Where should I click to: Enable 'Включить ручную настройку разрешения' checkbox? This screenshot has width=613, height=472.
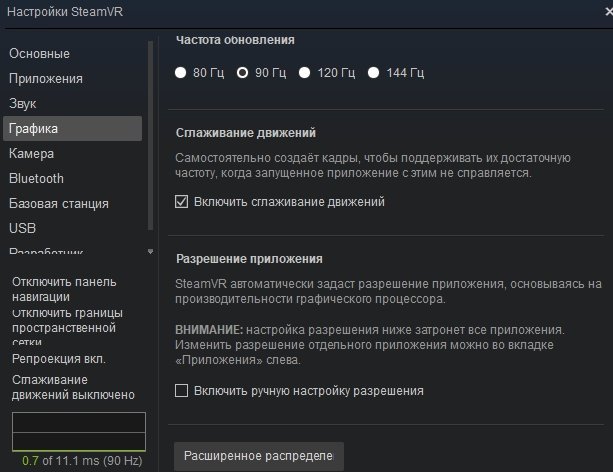[182, 391]
